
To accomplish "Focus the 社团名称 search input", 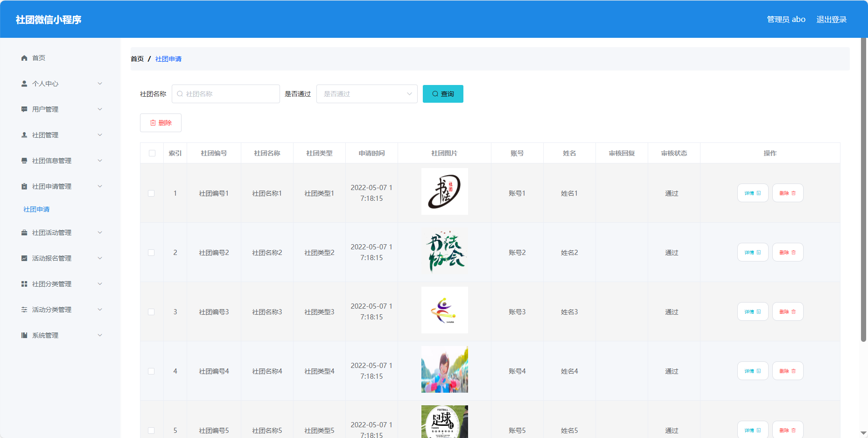I will (226, 94).
